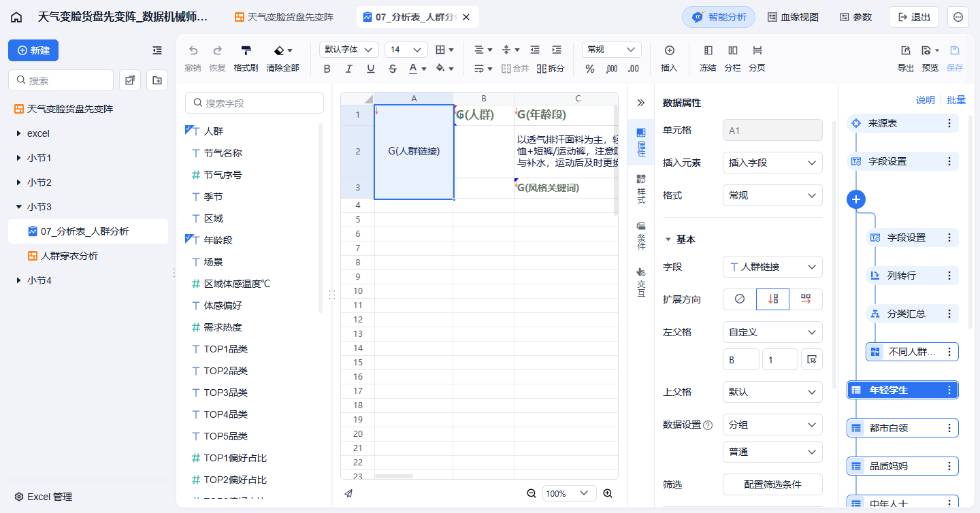This screenshot has width=980, height=513.
Task: Open the 参数 panel
Action: pyautogui.click(x=855, y=17)
